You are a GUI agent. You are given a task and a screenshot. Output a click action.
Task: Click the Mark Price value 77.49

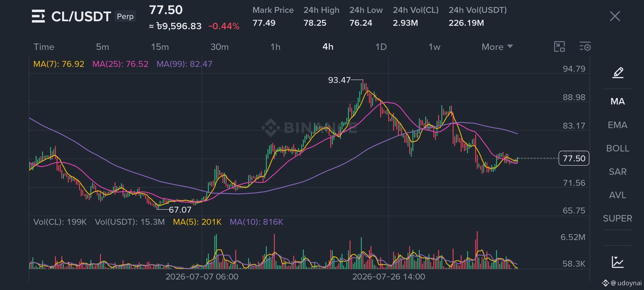(264, 23)
